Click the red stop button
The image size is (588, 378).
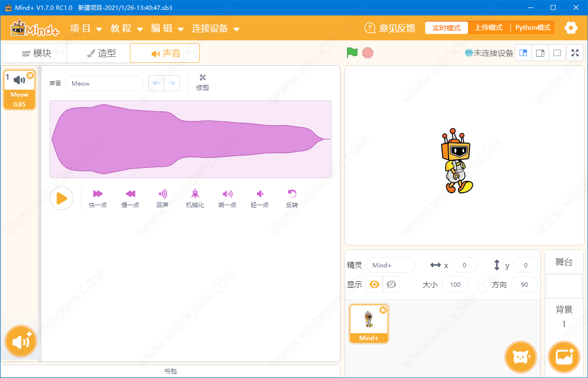368,53
